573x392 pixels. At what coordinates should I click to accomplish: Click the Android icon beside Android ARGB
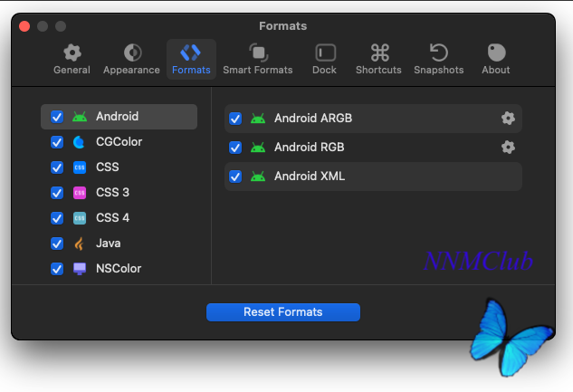pos(258,118)
